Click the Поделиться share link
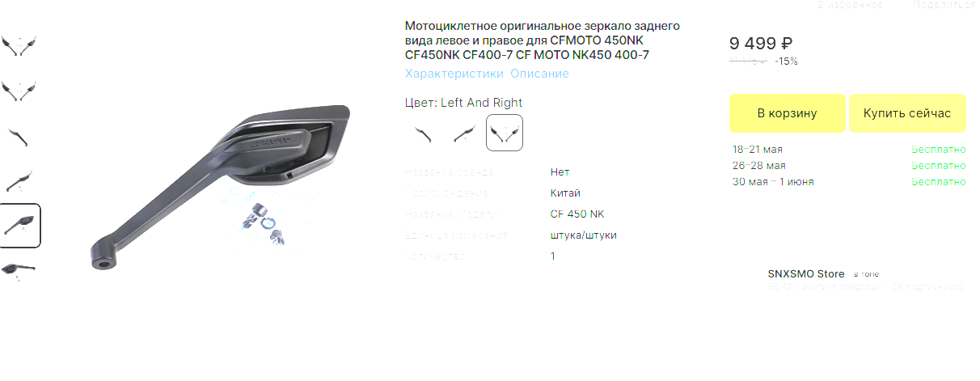980x381 pixels. [x=940, y=5]
